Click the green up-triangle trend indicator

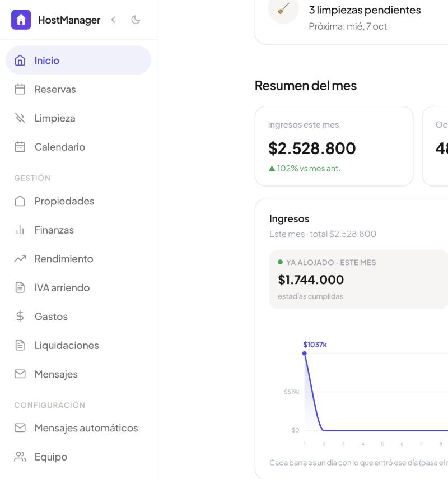[272, 168]
